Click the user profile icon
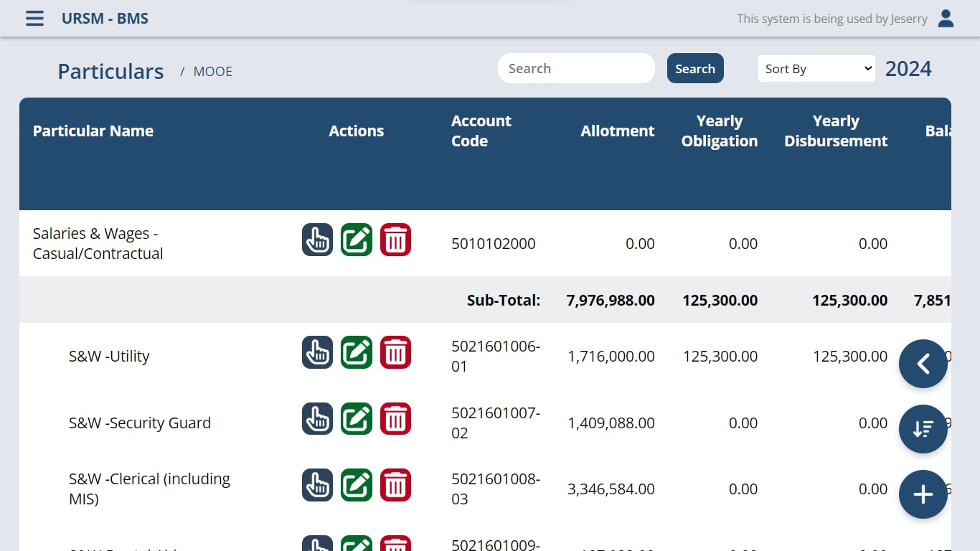Image resolution: width=980 pixels, height=551 pixels. click(946, 19)
